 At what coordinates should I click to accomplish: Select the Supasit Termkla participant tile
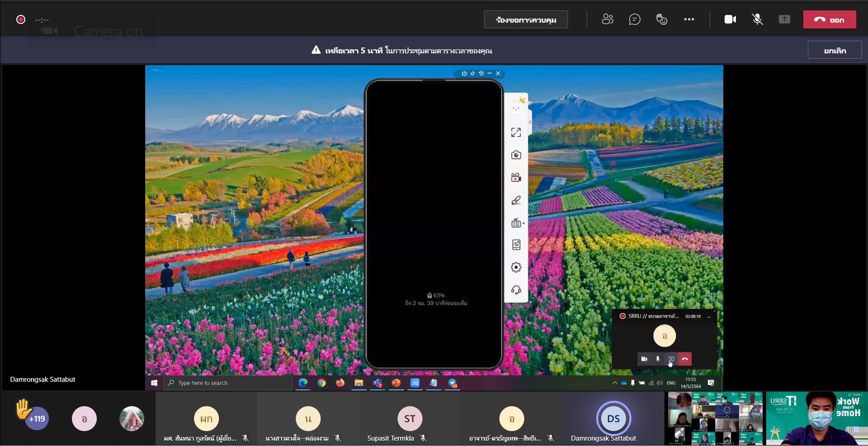(x=409, y=419)
